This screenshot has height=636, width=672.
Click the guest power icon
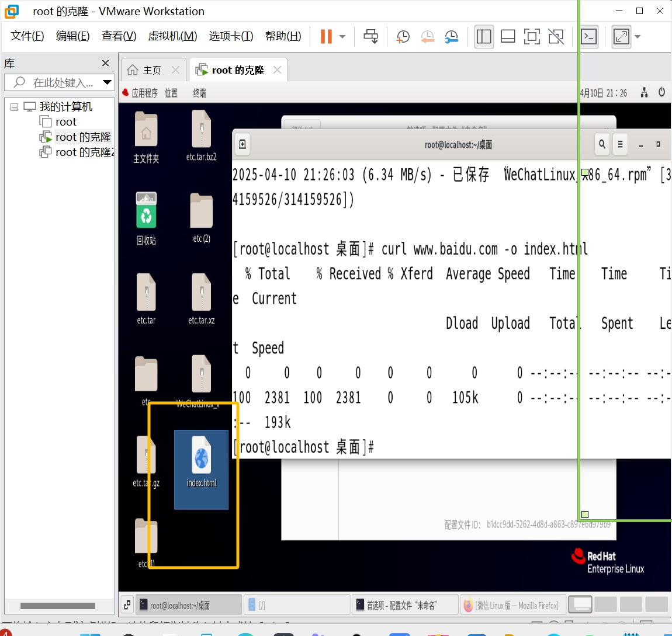(661, 92)
